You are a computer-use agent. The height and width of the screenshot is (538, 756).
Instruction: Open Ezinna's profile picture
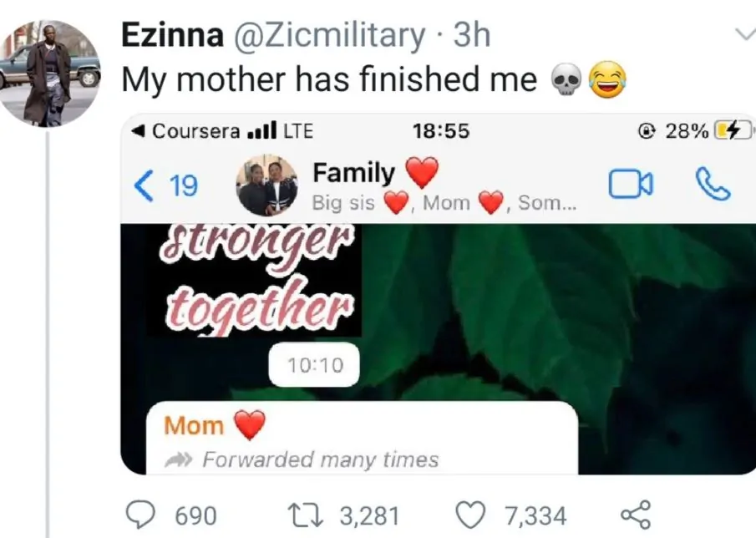50,74
